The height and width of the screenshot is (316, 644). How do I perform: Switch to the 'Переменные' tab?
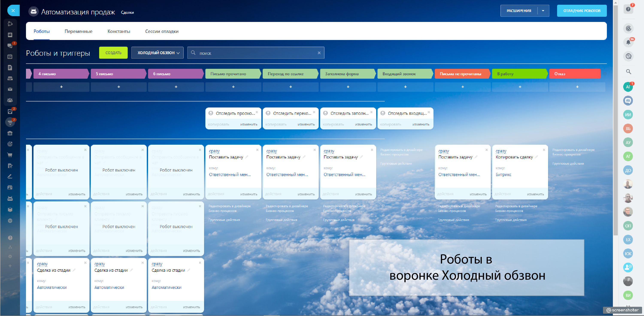point(78,31)
